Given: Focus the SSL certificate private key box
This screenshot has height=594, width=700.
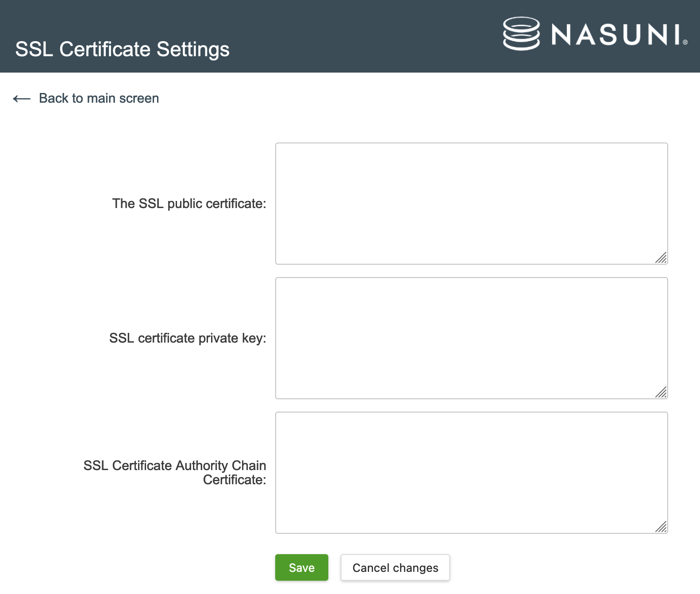Looking at the screenshot, I should pos(471,338).
